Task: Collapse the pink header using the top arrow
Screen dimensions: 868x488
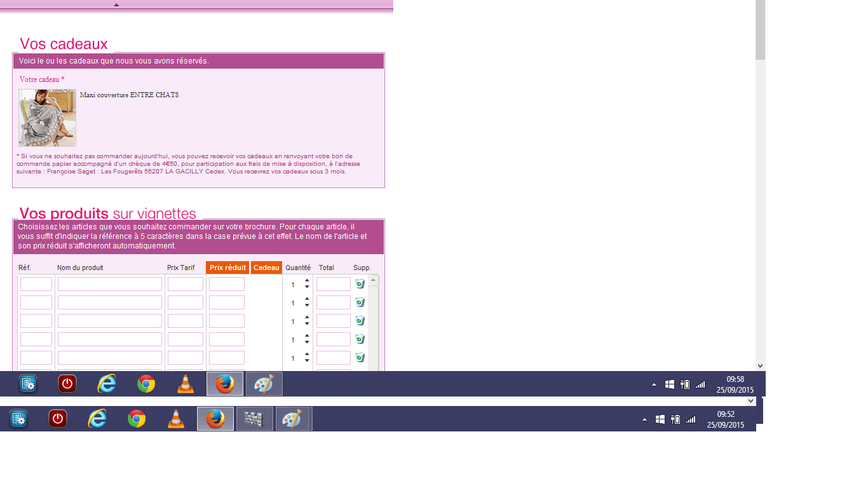Action: click(116, 4)
